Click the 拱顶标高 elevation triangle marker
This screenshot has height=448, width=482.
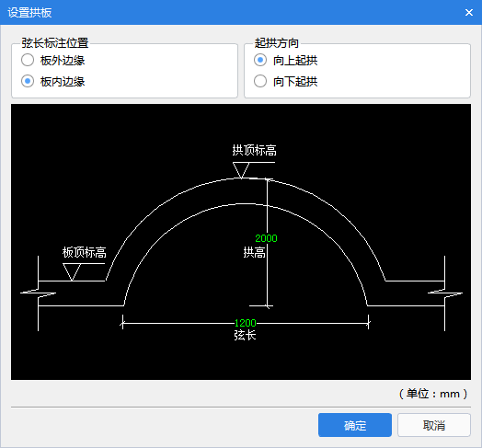(x=241, y=170)
